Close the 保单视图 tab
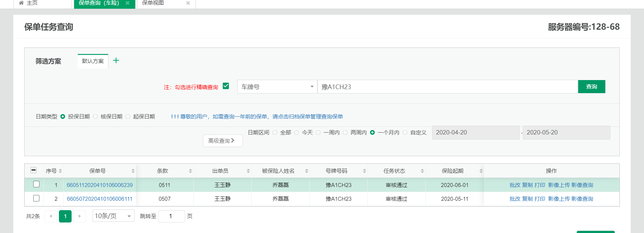This screenshot has width=644, height=233. pos(188,3)
